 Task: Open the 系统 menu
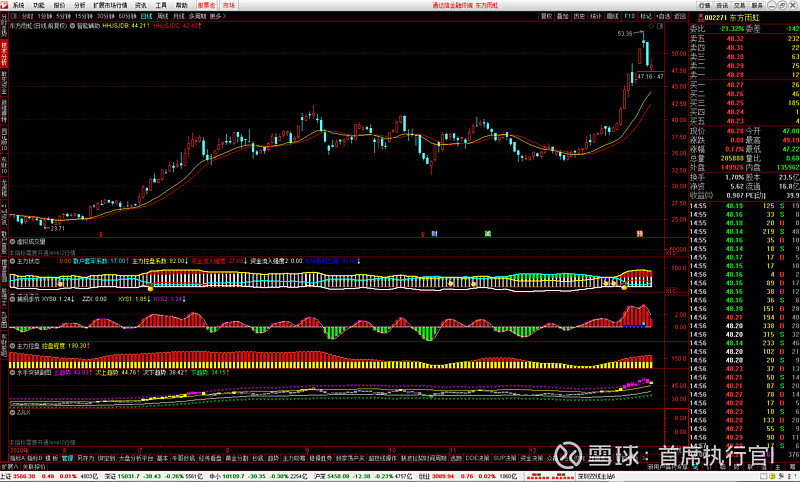click(18, 5)
